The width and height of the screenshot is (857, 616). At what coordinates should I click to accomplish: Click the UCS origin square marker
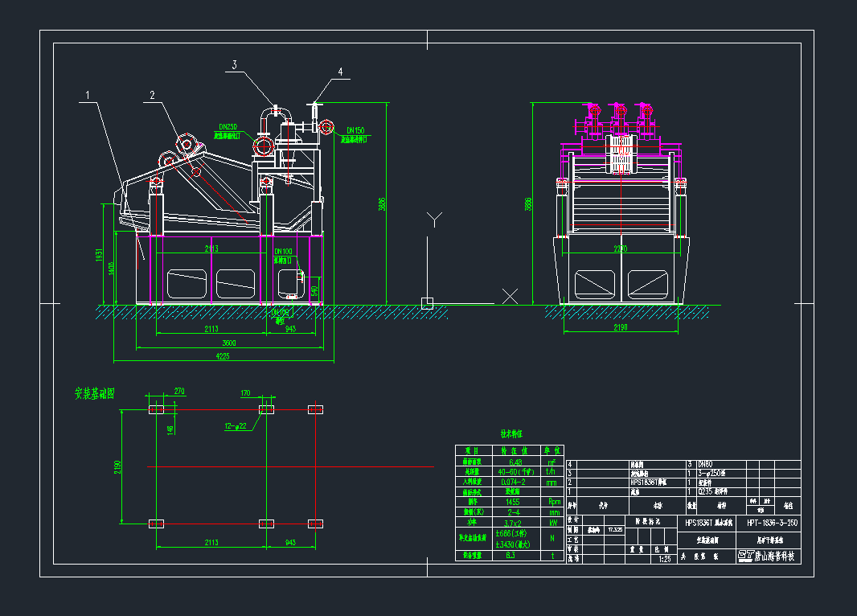pyautogui.click(x=428, y=303)
